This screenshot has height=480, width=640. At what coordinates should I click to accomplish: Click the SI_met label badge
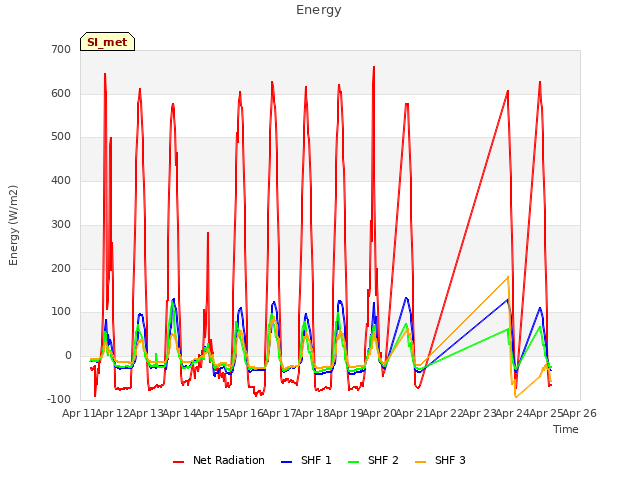click(x=107, y=42)
